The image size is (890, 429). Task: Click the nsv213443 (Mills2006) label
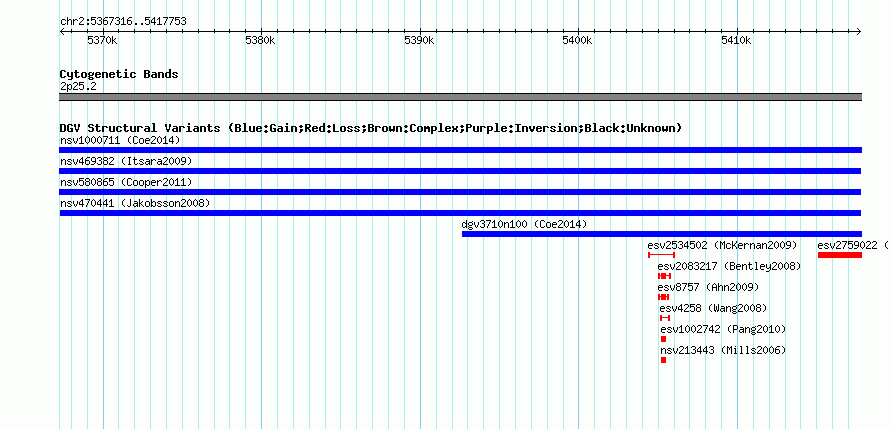point(724,350)
